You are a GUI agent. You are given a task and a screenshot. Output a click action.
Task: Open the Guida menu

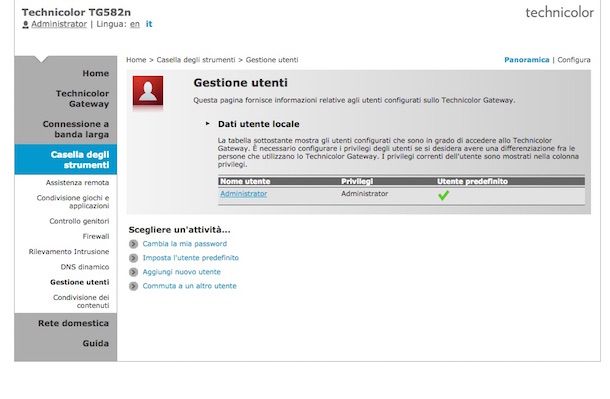95,343
